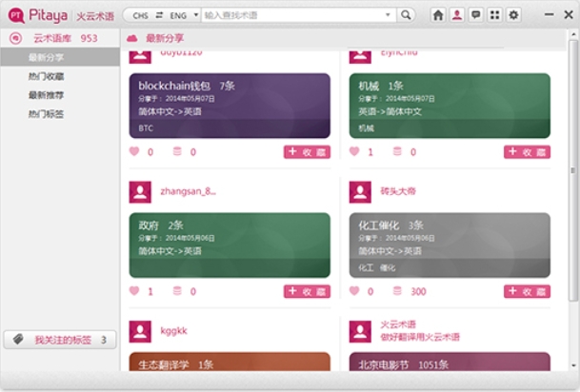Click database icon under 化工催化 card

(x=397, y=291)
